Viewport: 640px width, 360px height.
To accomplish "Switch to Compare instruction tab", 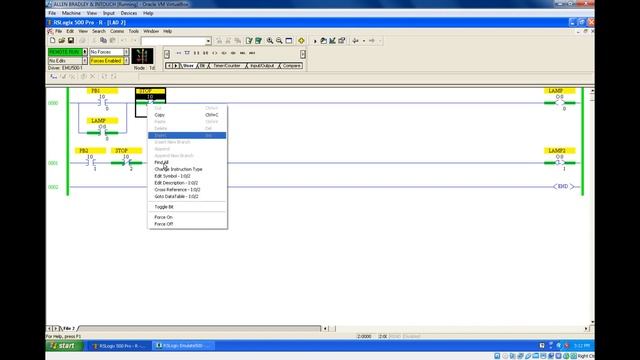I will coord(291,66).
